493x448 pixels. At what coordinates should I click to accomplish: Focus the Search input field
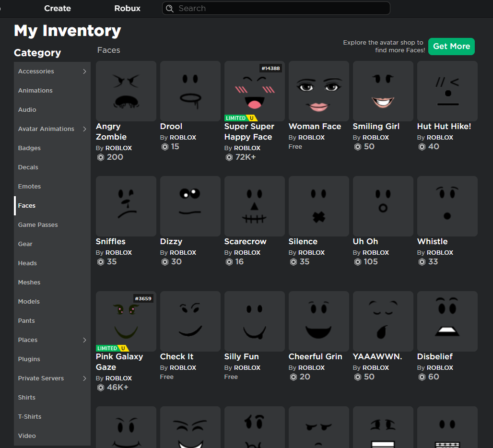(x=276, y=9)
